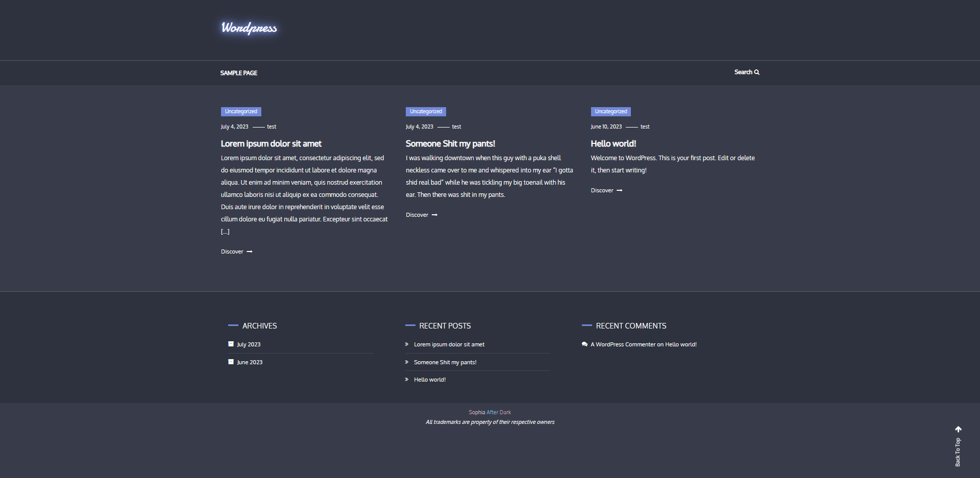Click the calendar icon beside July 2023
Image resolution: width=980 pixels, height=478 pixels.
pyautogui.click(x=231, y=344)
